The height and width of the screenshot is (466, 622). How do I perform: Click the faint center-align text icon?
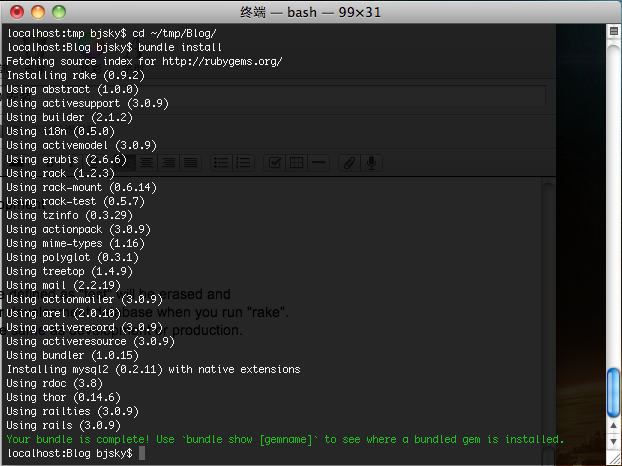pos(146,163)
